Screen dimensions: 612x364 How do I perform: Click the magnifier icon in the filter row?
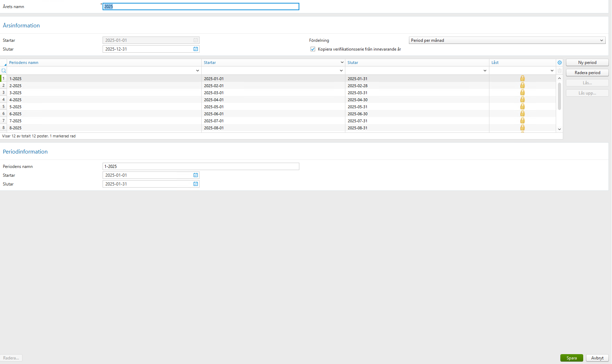pos(4,70)
